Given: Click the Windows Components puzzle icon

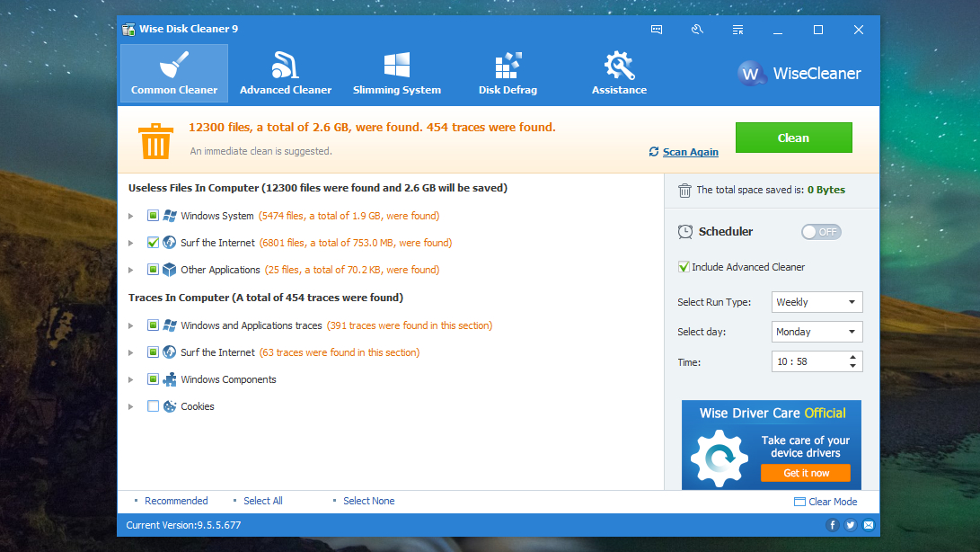Looking at the screenshot, I should click(170, 379).
